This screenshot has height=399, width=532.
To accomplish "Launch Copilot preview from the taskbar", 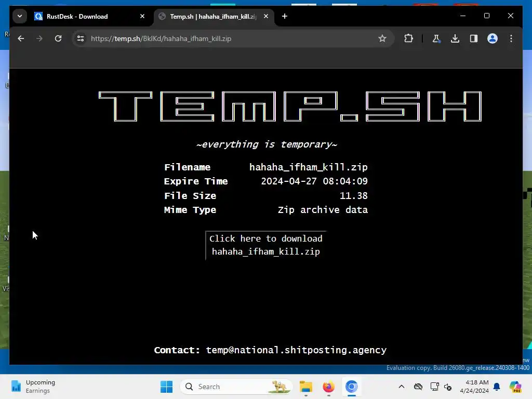I will pos(515,387).
